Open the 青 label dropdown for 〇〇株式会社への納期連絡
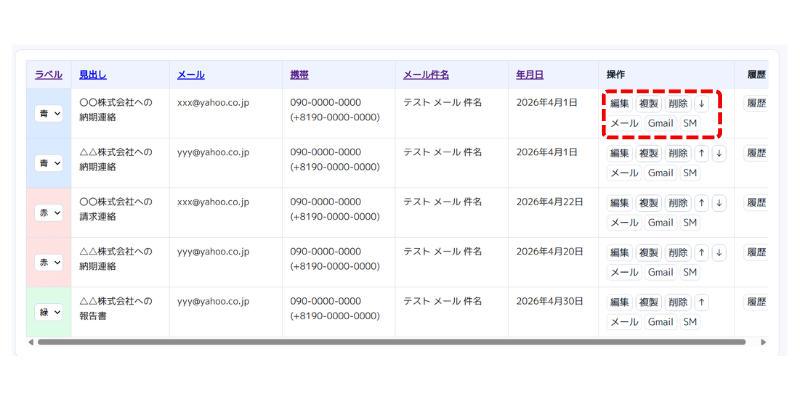 [48, 114]
